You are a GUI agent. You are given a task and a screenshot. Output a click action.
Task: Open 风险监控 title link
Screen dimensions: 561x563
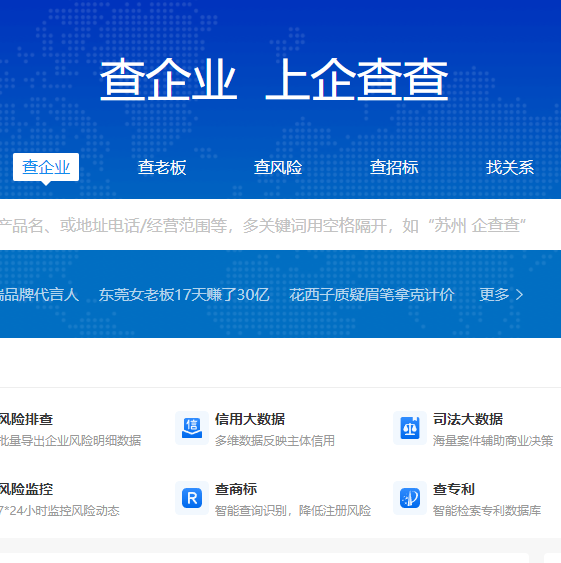click(x=27, y=489)
